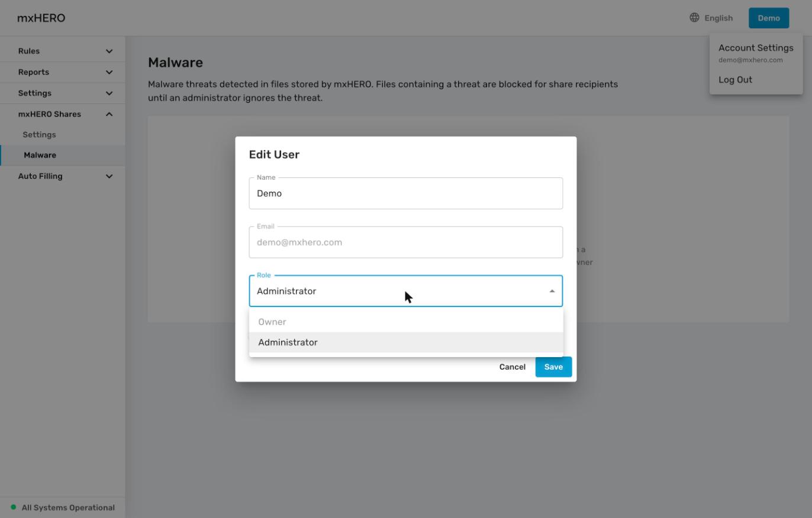Screen dimensions: 812x518
Task: Click the Auto Filling sidebar label
Action: point(40,176)
